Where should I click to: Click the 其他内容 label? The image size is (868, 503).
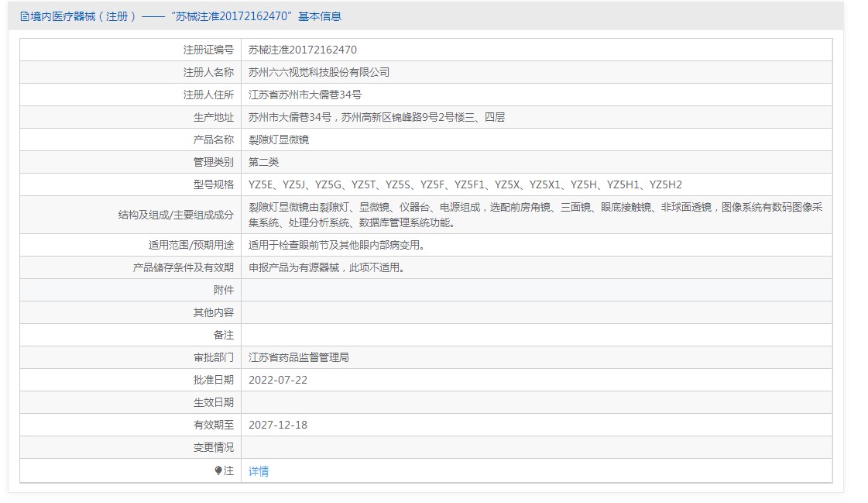pos(214,312)
